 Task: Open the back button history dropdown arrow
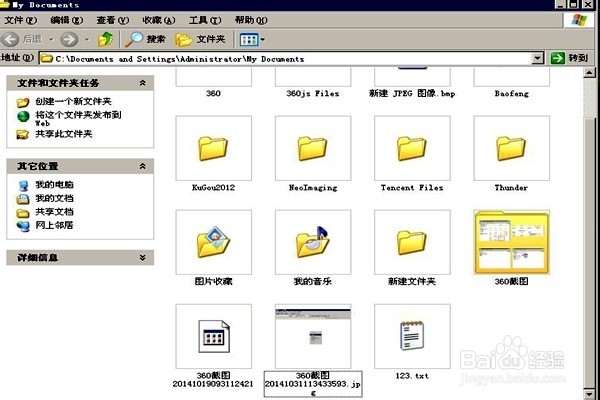coord(51,39)
